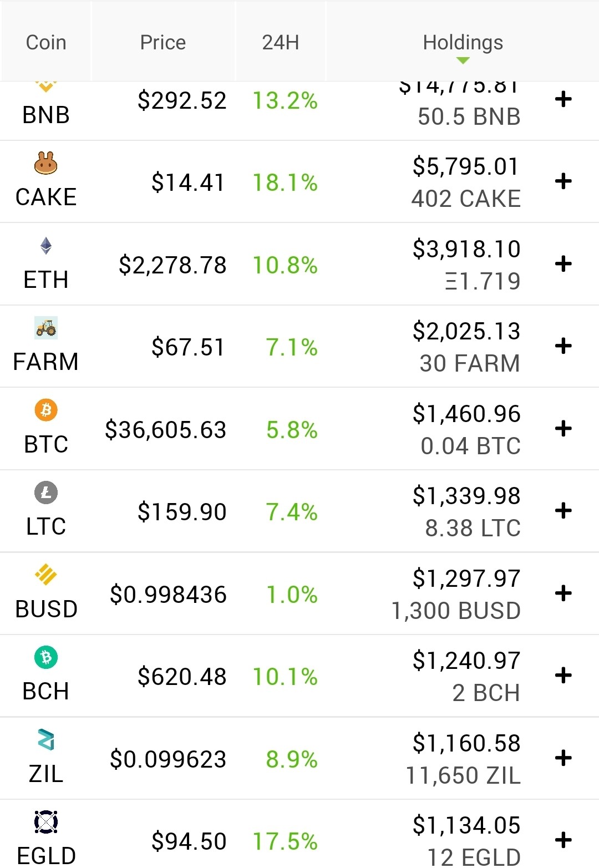Viewport: 599px width, 868px height.
Task: Tap the teal Zilliqa coin icon
Action: 46,739
